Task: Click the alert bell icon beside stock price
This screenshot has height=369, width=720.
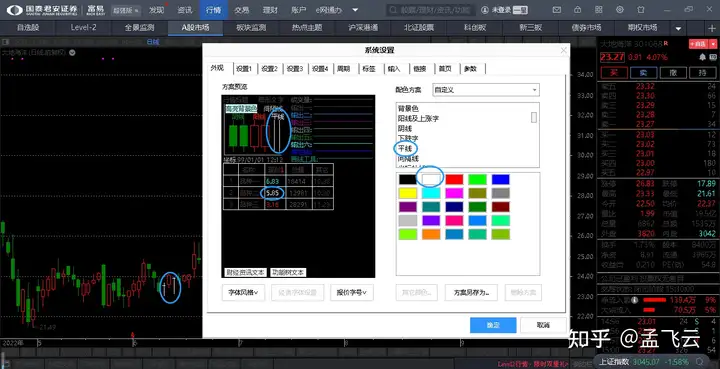Action: click(x=702, y=57)
